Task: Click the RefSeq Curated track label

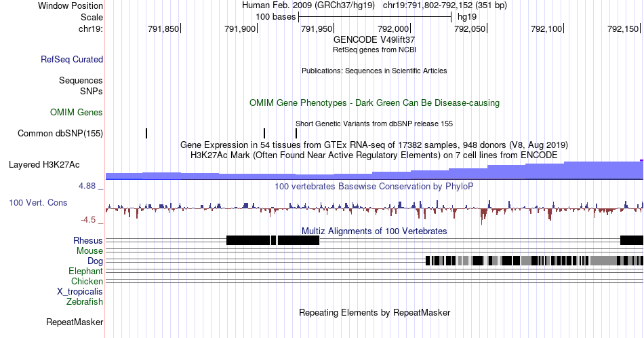Action: tap(72, 59)
